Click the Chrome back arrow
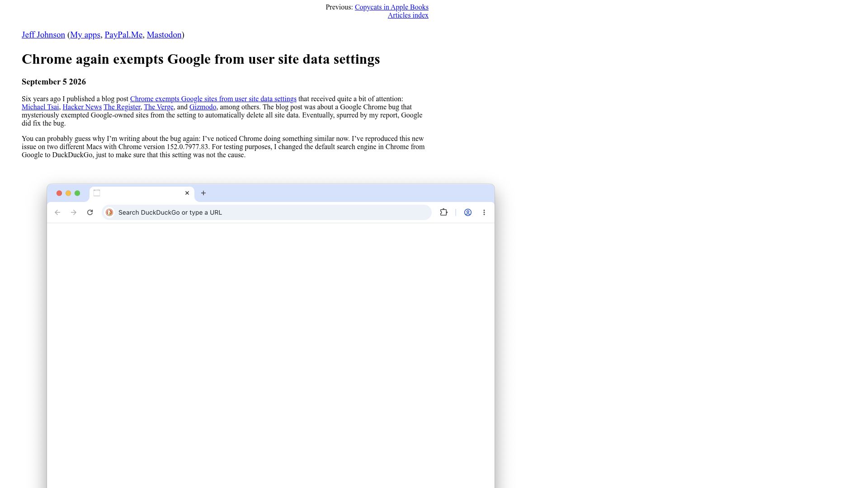The height and width of the screenshot is (488, 868). (57, 212)
